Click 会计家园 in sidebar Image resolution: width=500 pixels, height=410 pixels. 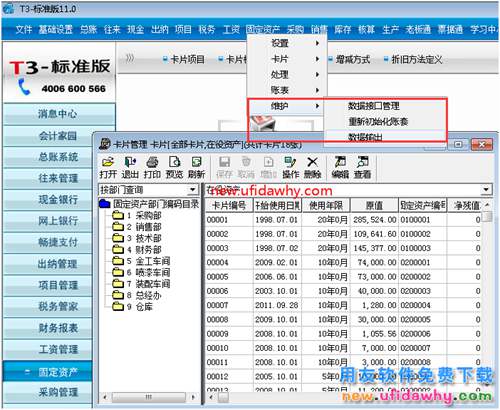[x=59, y=136]
